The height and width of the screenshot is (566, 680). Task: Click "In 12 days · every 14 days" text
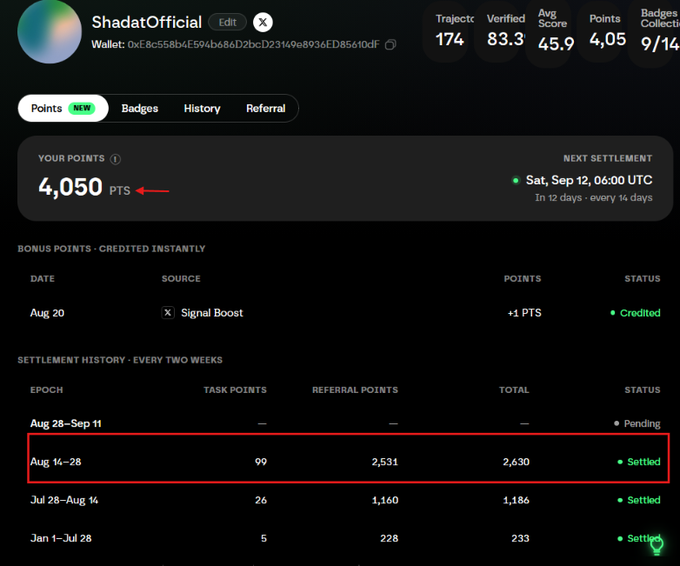tap(593, 198)
